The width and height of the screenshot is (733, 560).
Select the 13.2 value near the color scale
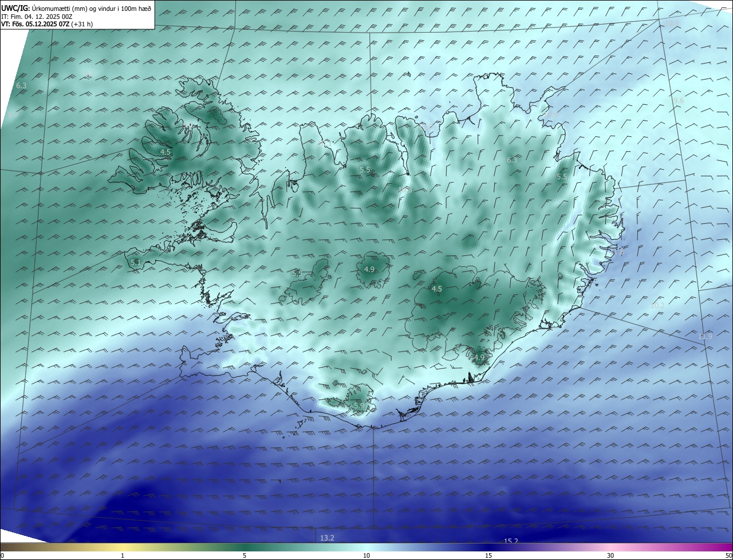(327, 538)
